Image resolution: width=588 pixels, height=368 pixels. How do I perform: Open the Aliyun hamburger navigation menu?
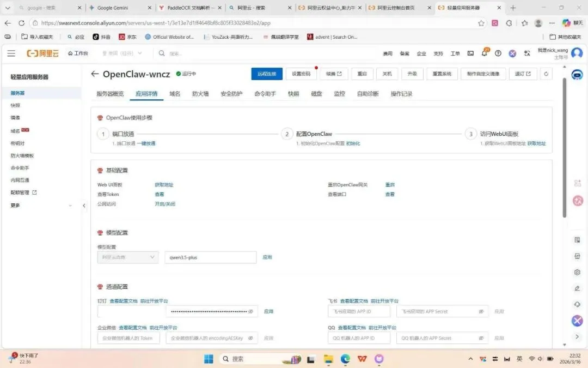point(11,53)
